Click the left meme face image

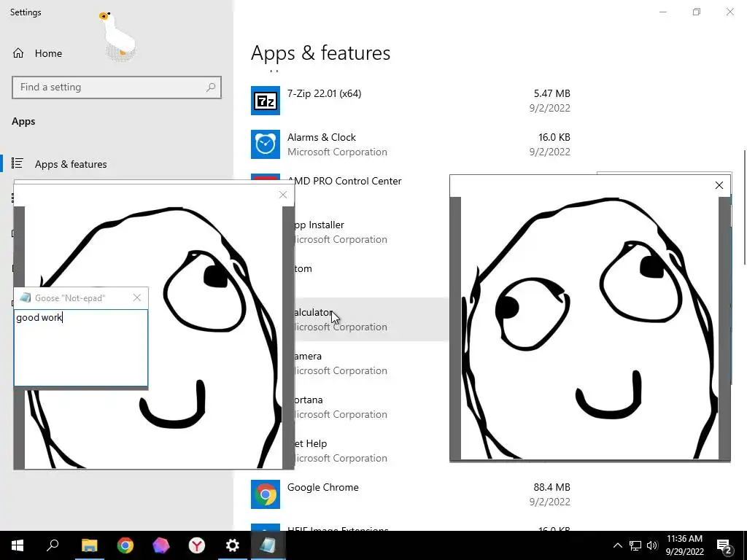click(x=153, y=337)
